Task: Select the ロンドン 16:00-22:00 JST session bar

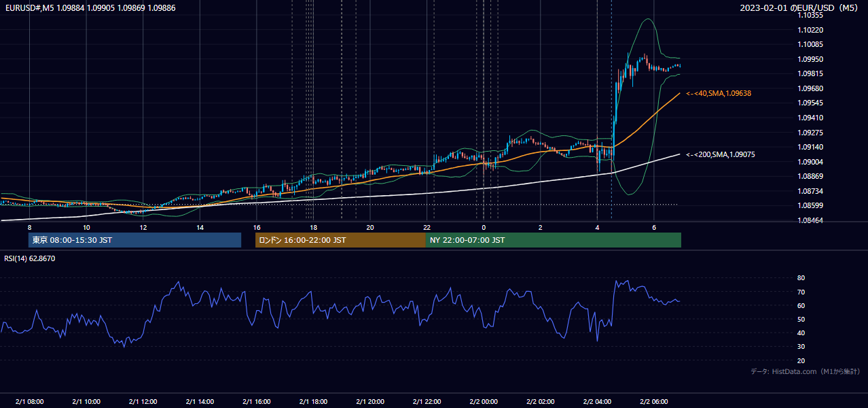Action: coord(340,240)
